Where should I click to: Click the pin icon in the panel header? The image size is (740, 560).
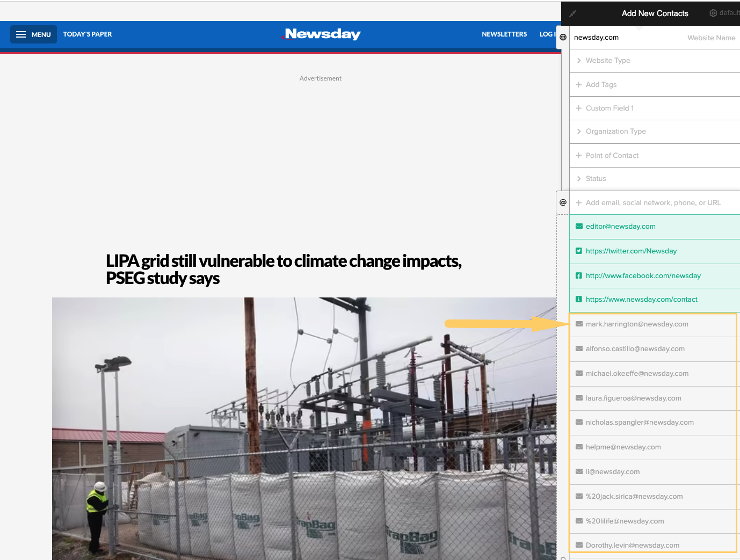572,13
